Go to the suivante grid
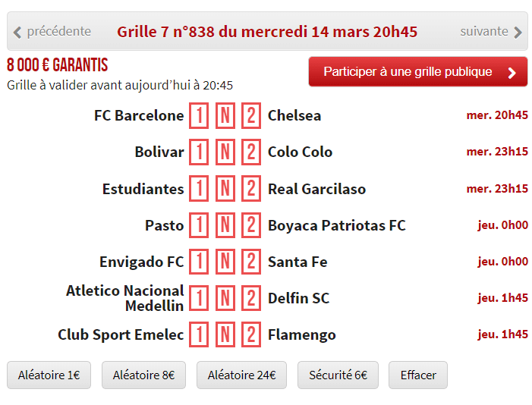This screenshot has width=532, height=405. coord(491,32)
